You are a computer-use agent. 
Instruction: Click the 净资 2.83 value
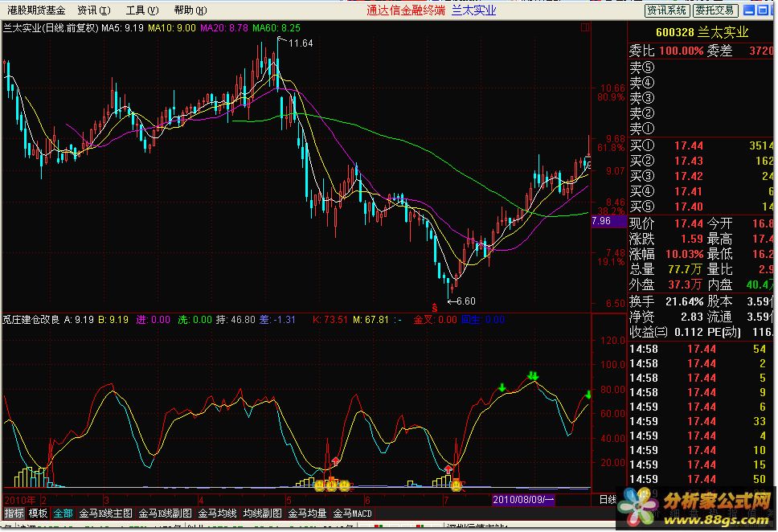[692, 317]
